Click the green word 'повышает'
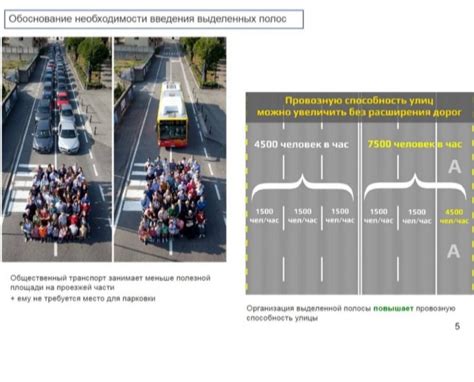Screen dimensions: 474x382 (393, 308)
